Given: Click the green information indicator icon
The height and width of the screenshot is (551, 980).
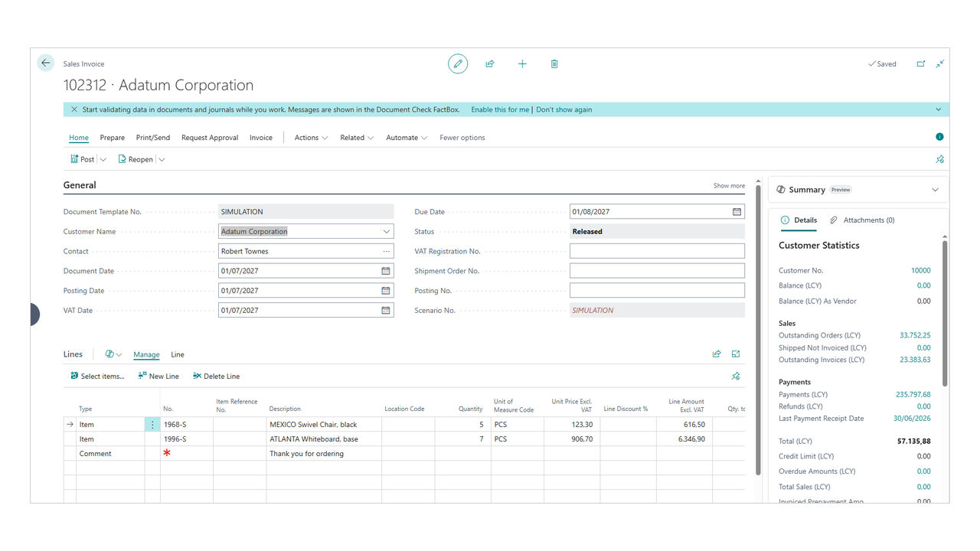Looking at the screenshot, I should 939,137.
